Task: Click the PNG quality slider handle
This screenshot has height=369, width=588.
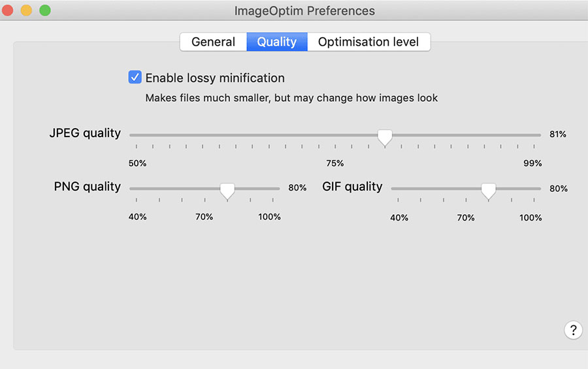Action: click(227, 189)
